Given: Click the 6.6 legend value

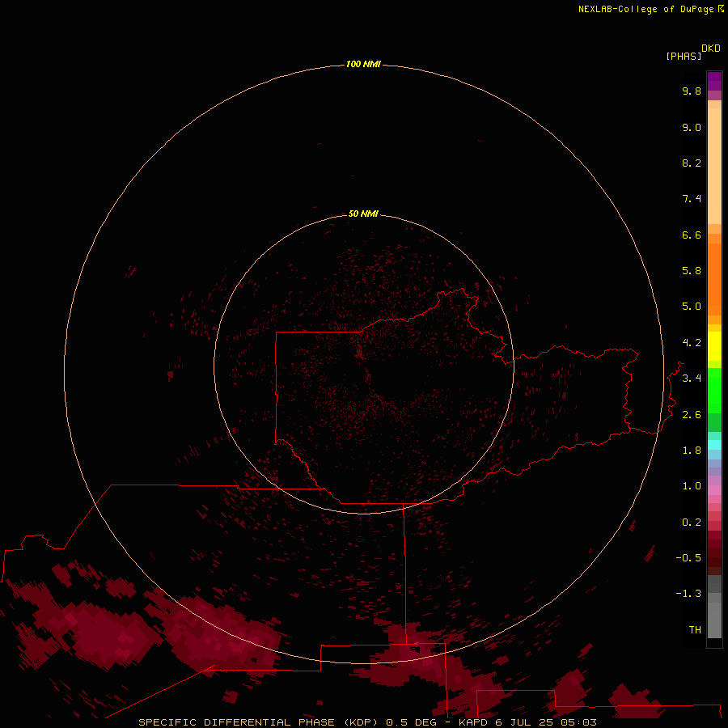Looking at the screenshot, I should (x=692, y=235).
